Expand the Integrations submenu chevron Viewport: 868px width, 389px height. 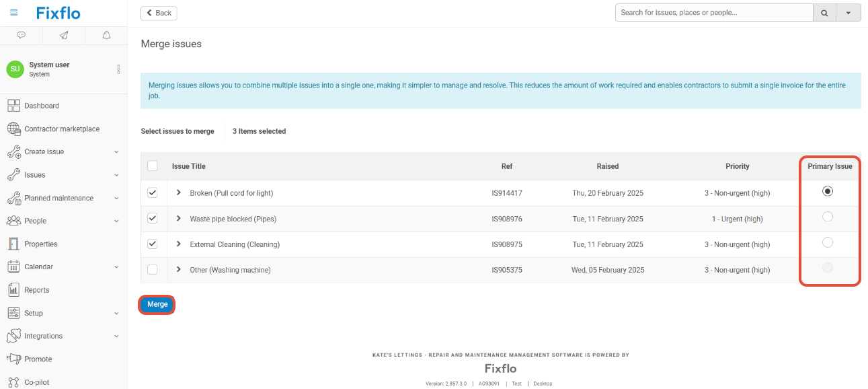116,336
